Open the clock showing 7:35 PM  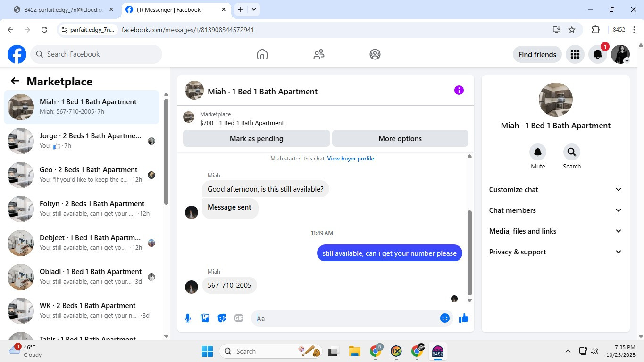(x=621, y=351)
